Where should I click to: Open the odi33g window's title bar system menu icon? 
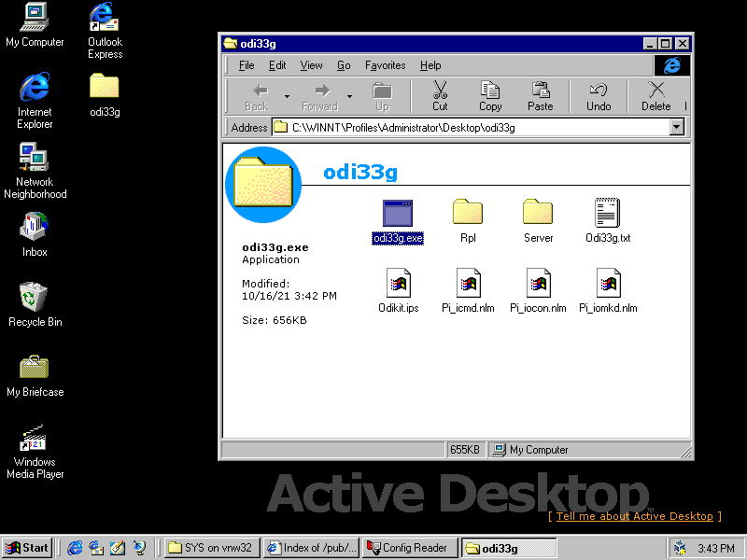(231, 43)
